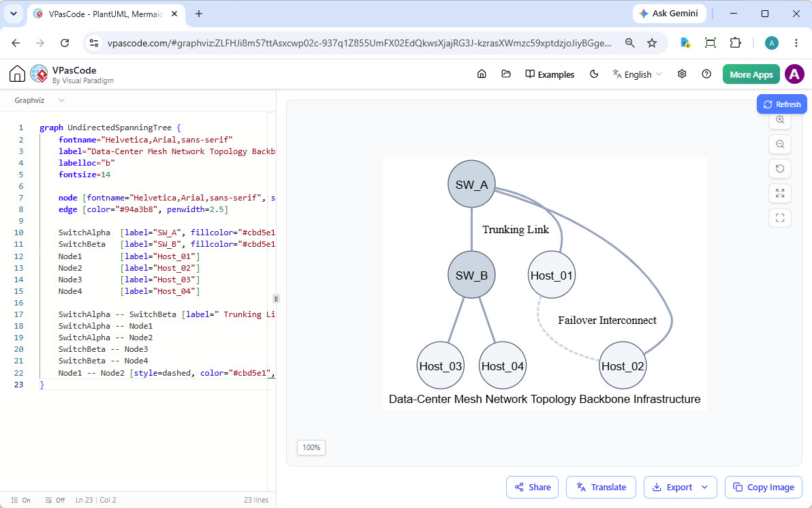Click the Refresh button
The image size is (812, 508).
click(x=782, y=104)
